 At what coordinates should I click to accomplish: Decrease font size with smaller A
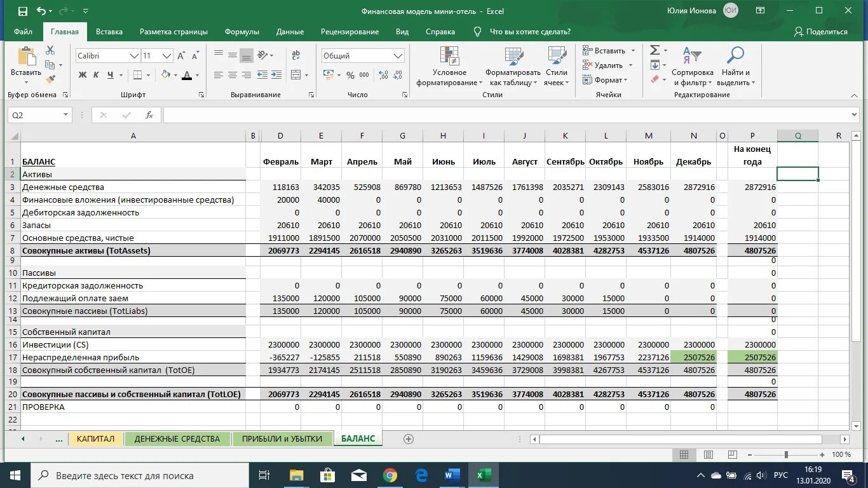(x=195, y=56)
